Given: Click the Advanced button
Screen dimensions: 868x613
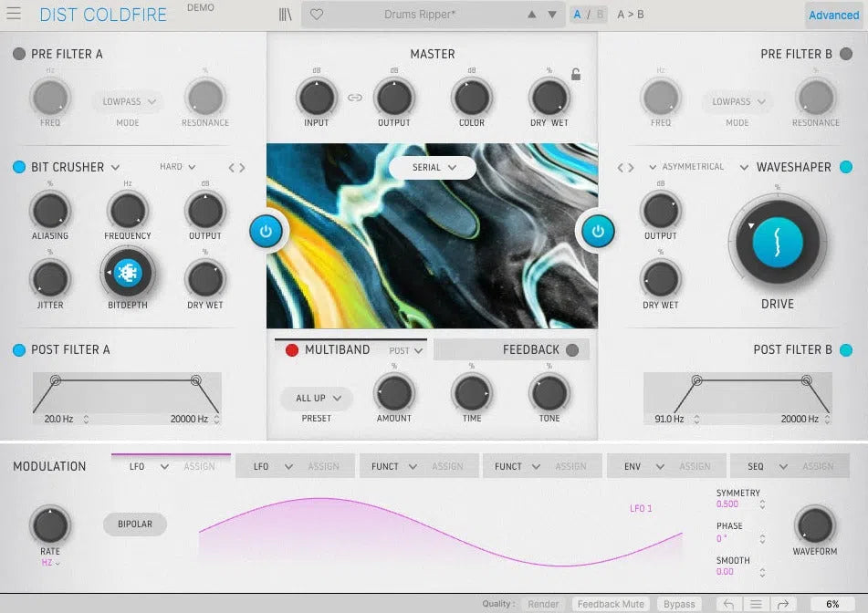Looking at the screenshot, I should coord(832,15).
